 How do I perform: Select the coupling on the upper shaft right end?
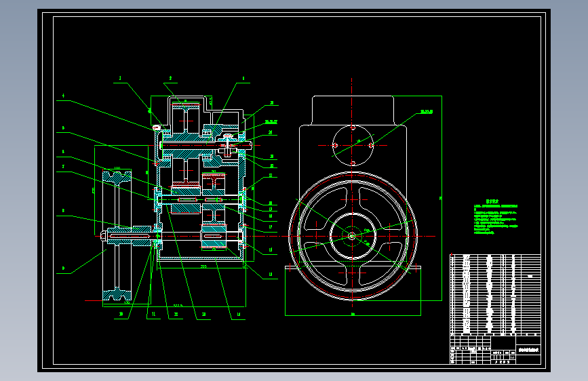pos(229,145)
